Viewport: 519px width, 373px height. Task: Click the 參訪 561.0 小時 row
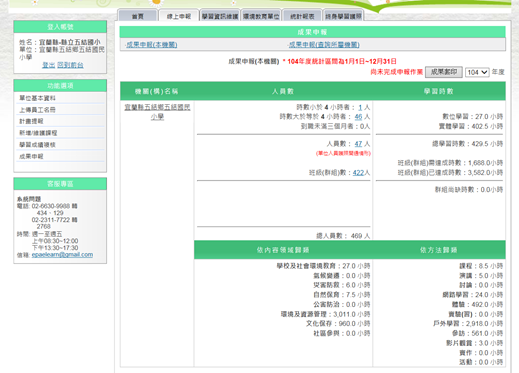coord(477,333)
